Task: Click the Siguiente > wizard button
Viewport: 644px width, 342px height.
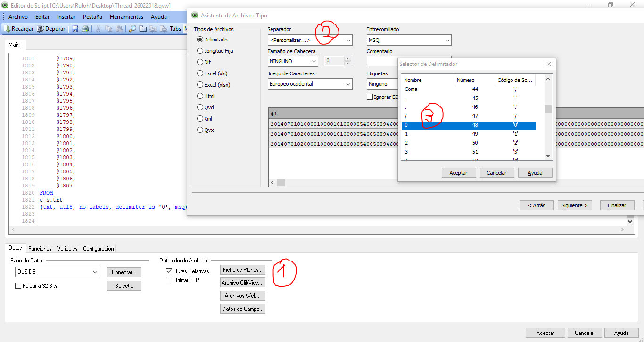Action: pyautogui.click(x=575, y=205)
